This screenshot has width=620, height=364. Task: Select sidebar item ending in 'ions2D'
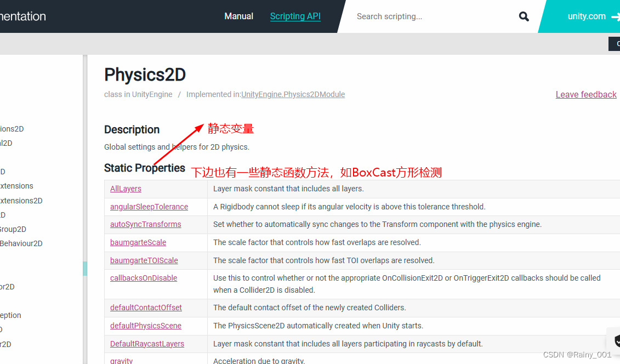pos(12,129)
